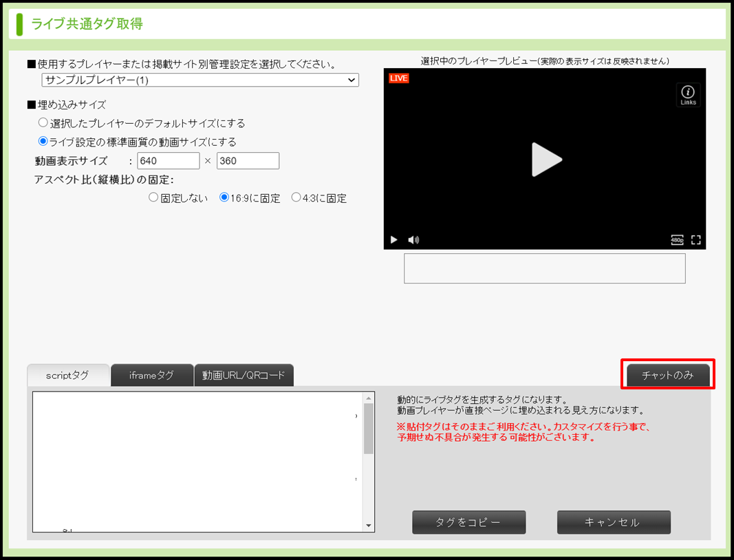The width and height of the screenshot is (734, 560).
Task: Click the 動画表示サイズ label
Action: (x=71, y=161)
